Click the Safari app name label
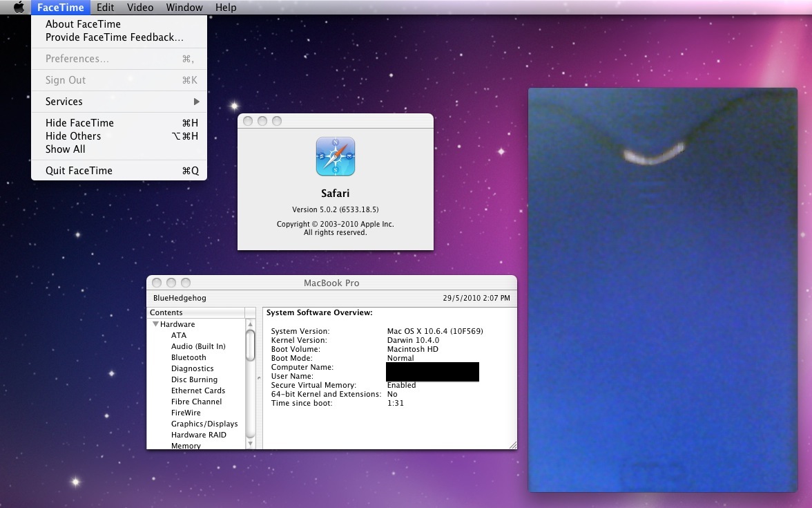This screenshot has height=508, width=812. tap(336, 194)
